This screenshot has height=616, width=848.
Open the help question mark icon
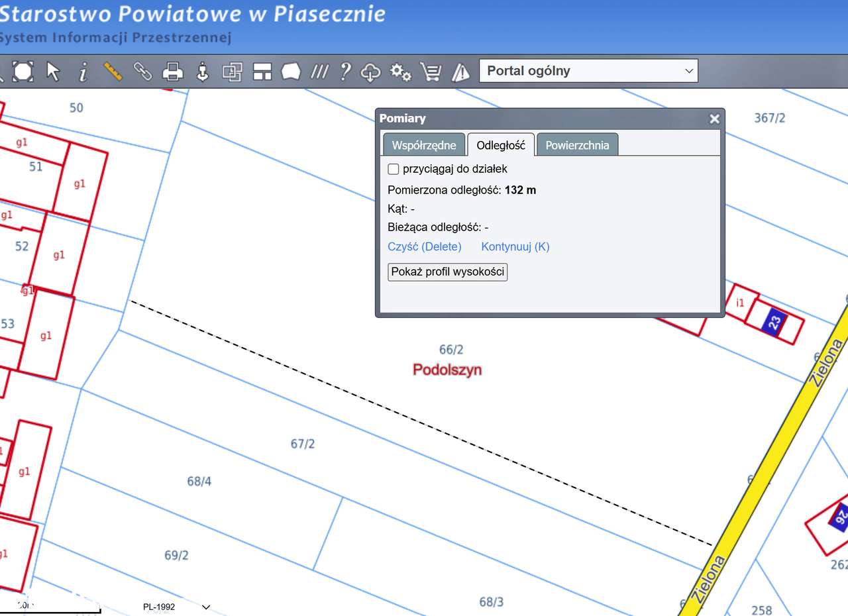[x=344, y=71]
